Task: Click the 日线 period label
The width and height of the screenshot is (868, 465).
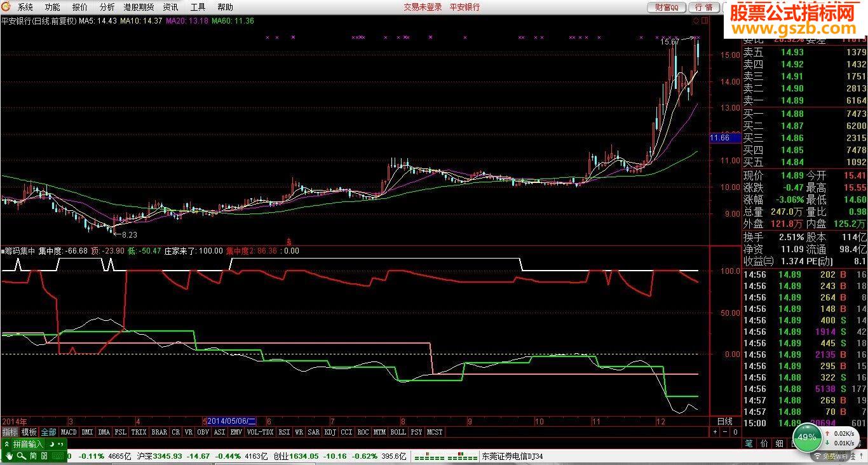Action: (724, 421)
